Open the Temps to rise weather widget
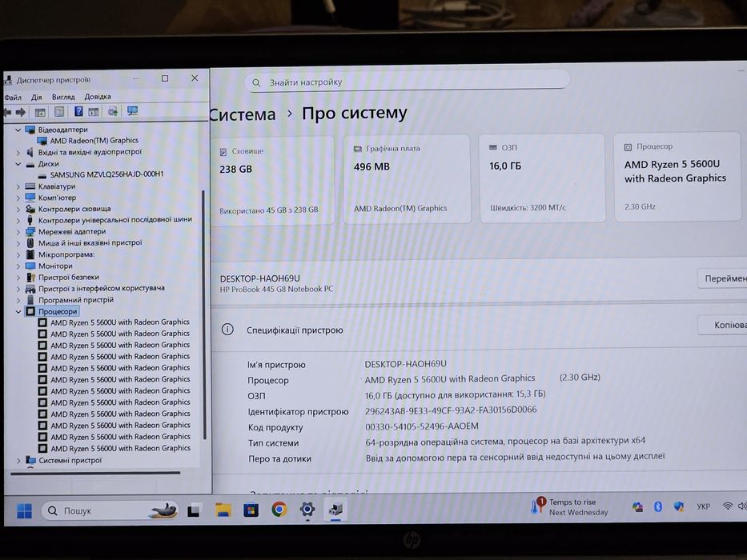The width and height of the screenshot is (747, 560). pyautogui.click(x=569, y=506)
